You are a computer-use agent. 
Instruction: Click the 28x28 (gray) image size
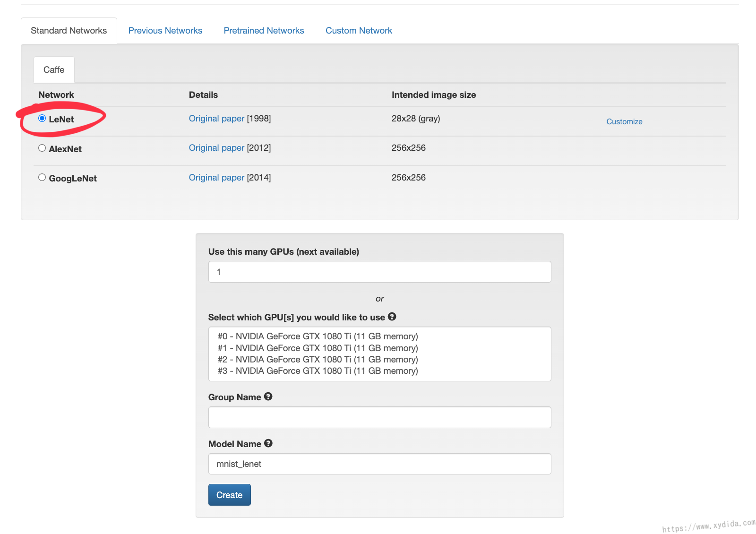pos(416,119)
